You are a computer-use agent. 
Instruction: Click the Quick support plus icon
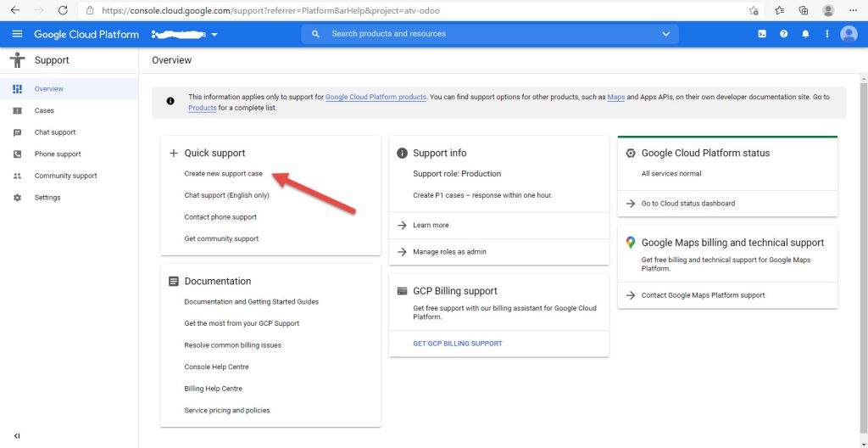(173, 153)
